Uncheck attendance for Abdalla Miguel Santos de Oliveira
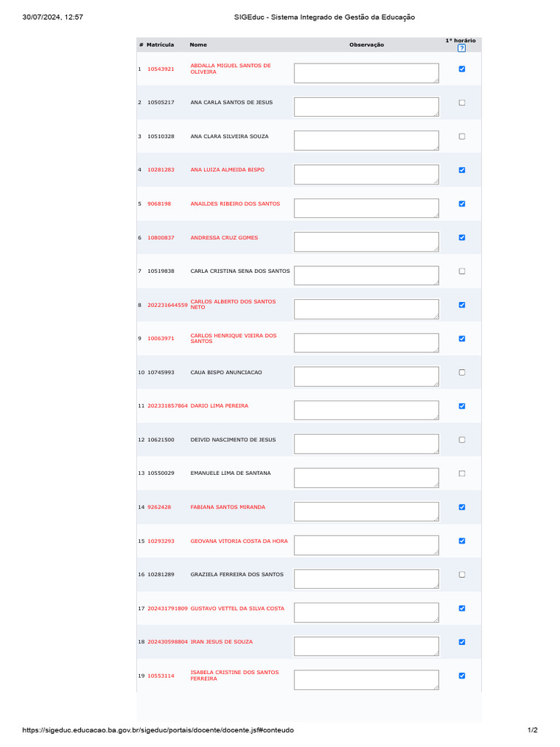 coord(462,69)
